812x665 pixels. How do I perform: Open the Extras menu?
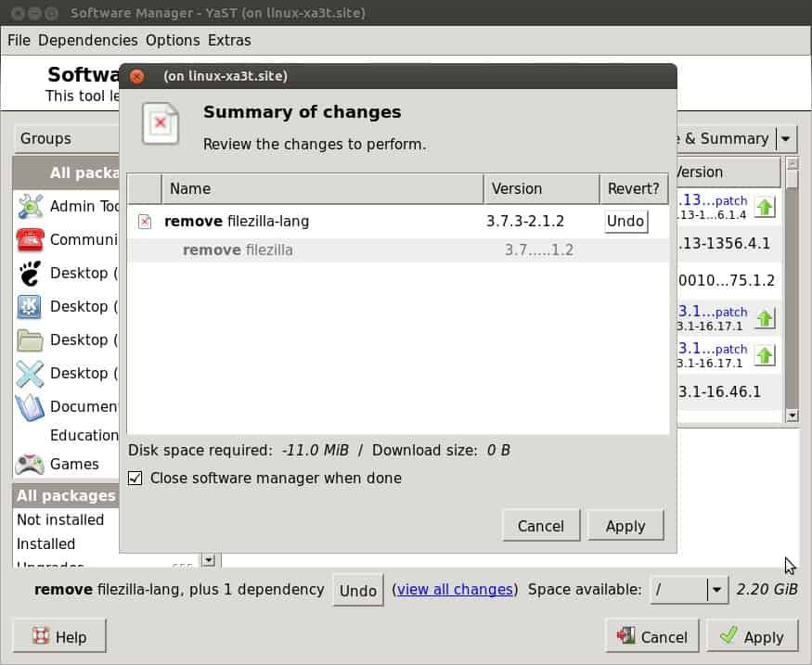229,41
